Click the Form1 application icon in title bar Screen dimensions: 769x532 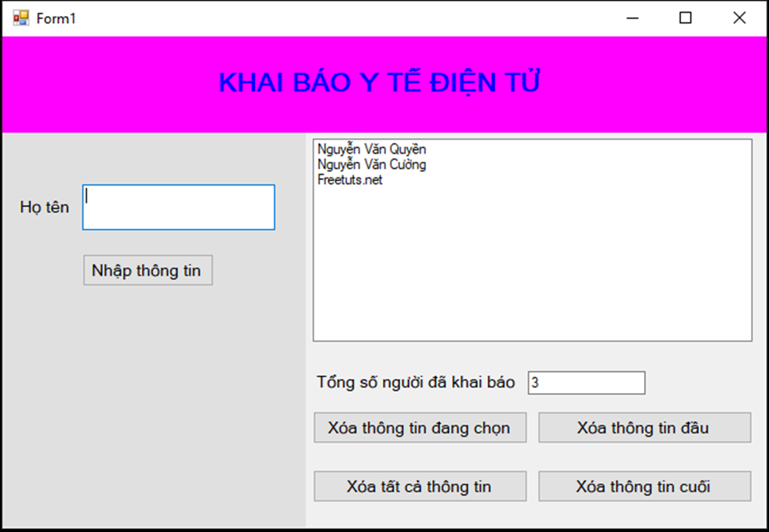20,17
